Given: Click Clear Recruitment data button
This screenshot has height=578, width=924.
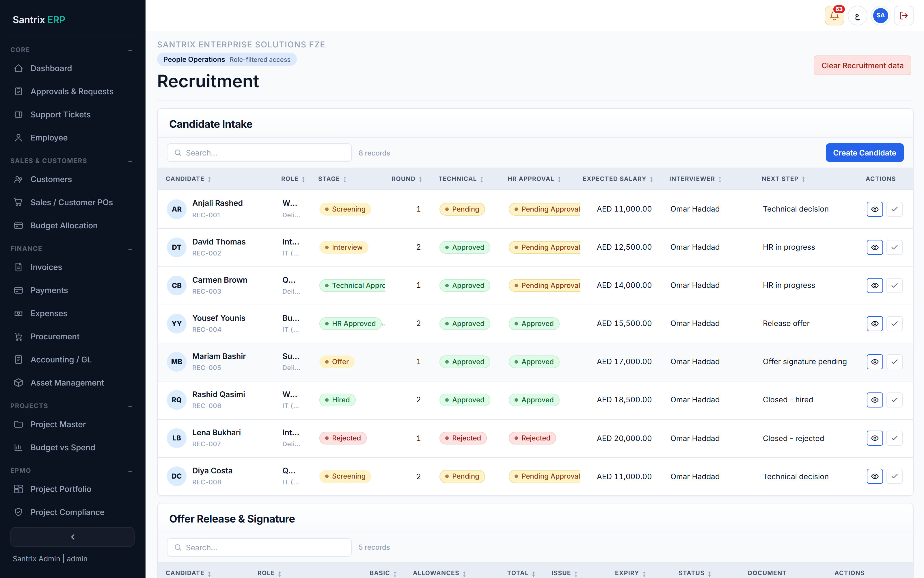Looking at the screenshot, I should (x=862, y=65).
